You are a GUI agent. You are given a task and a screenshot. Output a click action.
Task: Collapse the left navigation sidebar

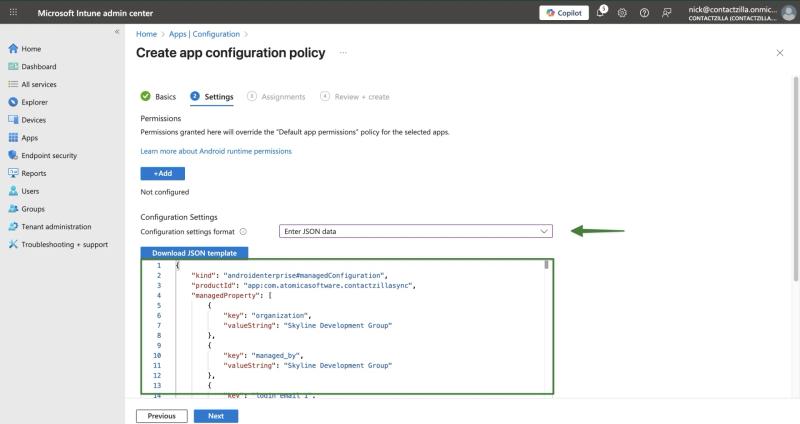point(117,32)
